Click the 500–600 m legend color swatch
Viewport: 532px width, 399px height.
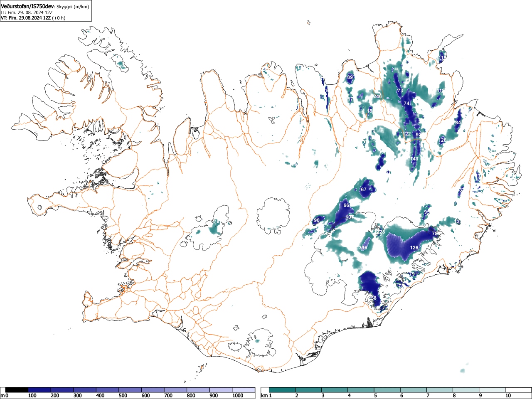130,390
